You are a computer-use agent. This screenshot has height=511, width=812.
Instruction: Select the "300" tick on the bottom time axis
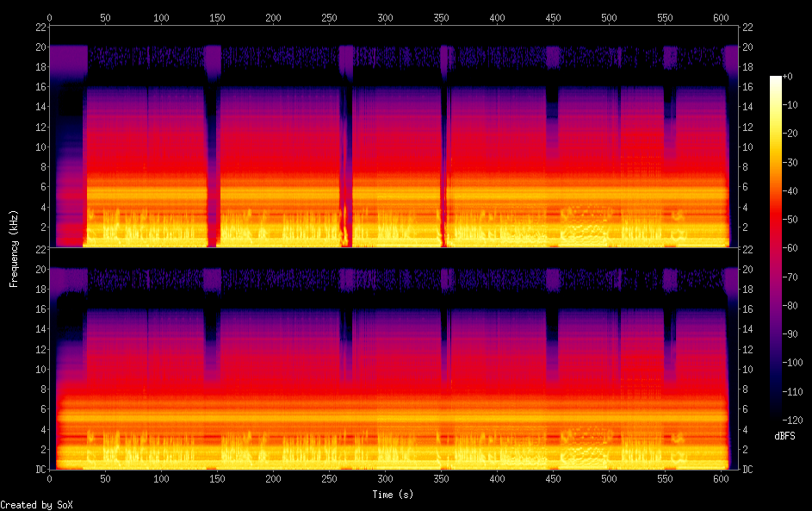point(385,479)
